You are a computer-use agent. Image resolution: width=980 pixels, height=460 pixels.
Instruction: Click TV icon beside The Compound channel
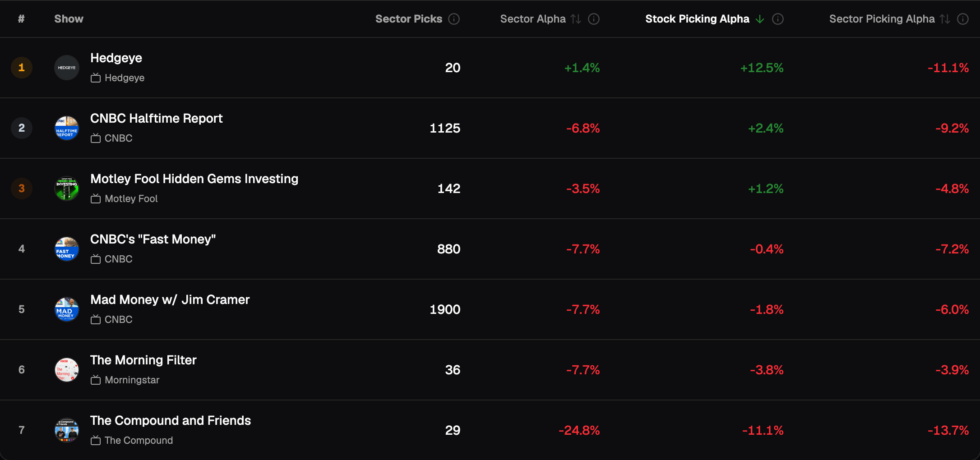click(96, 441)
